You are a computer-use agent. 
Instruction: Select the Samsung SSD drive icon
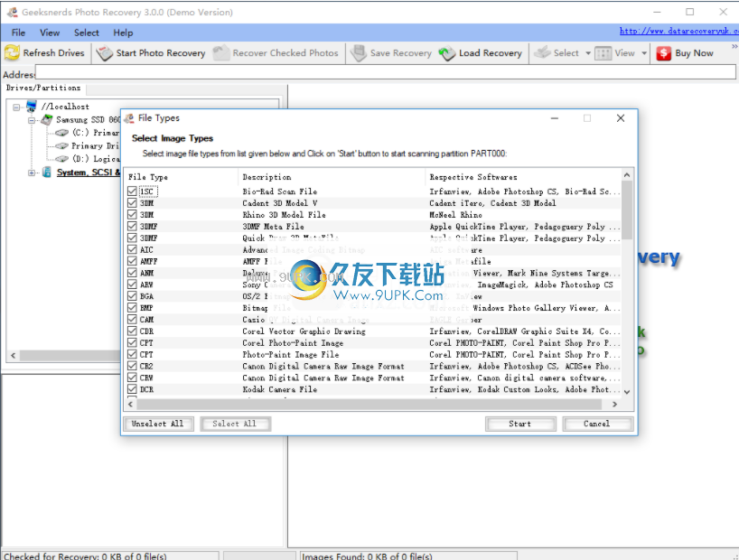47,120
